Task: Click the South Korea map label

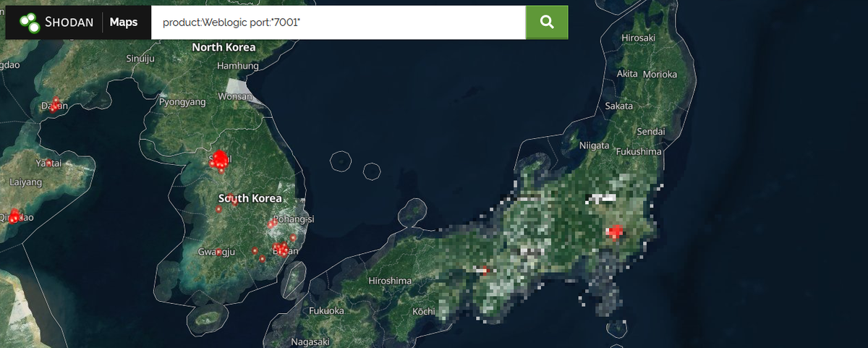Action: 250,198
